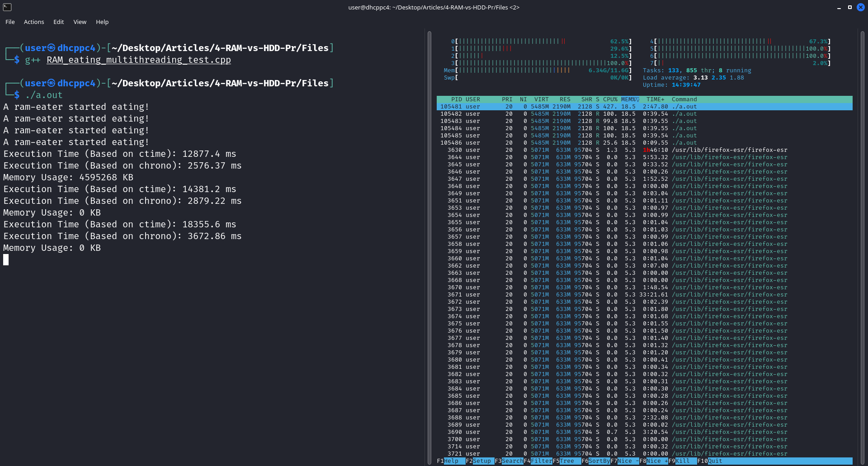Click F3 Search in htop footer

pos(509,461)
